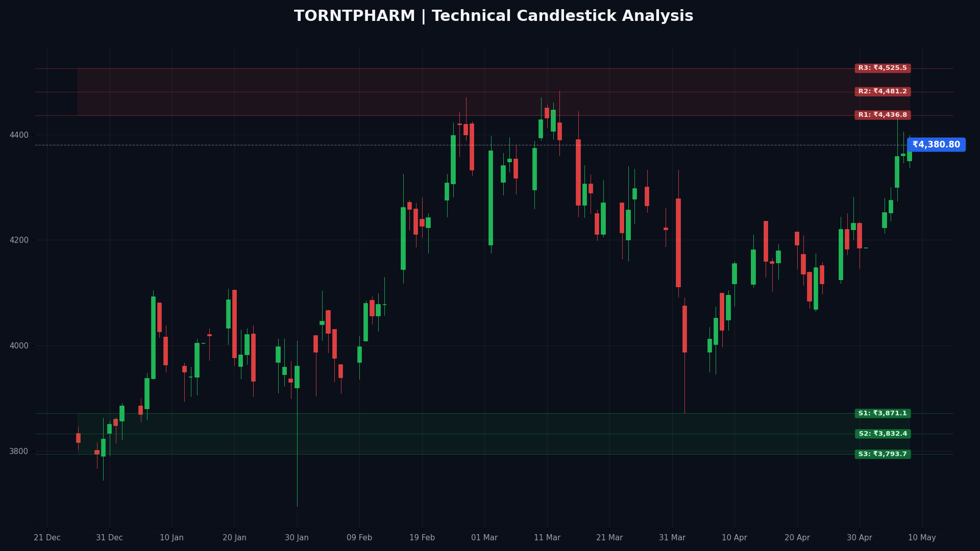
Task: Click the 31 Mar date label
Action: (x=672, y=538)
